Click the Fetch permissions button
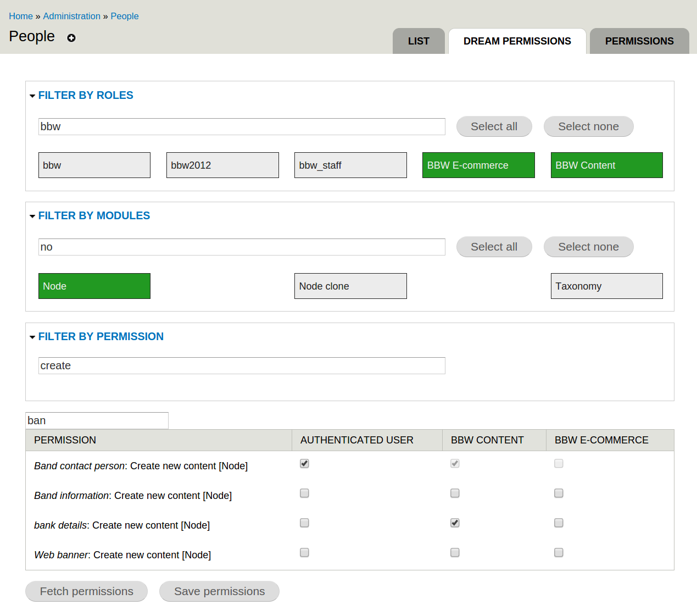 pos(86,591)
